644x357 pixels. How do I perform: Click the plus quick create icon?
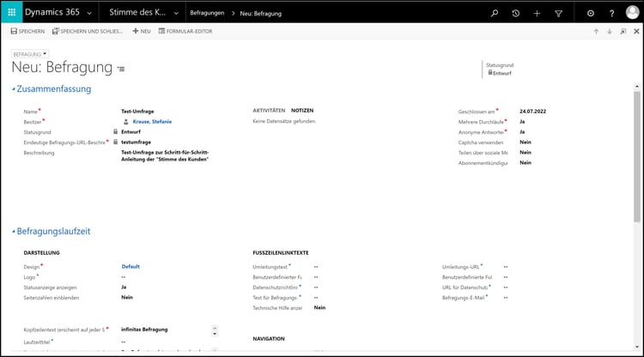pyautogui.click(x=537, y=13)
